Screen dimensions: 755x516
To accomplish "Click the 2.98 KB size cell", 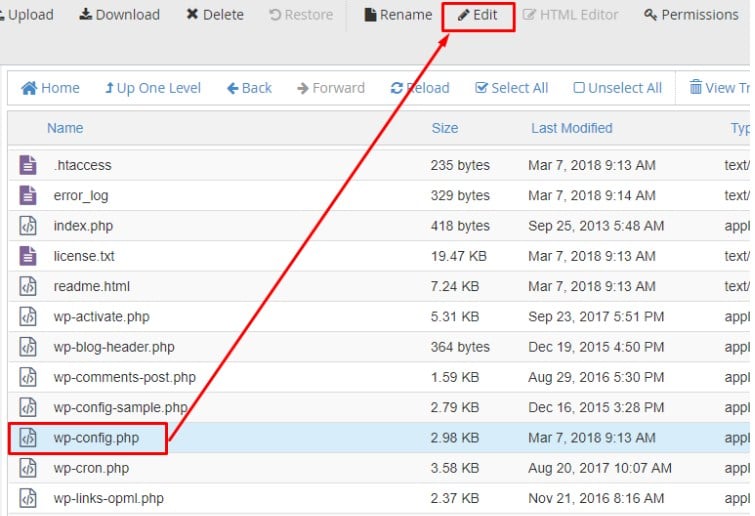I will pos(455,438).
